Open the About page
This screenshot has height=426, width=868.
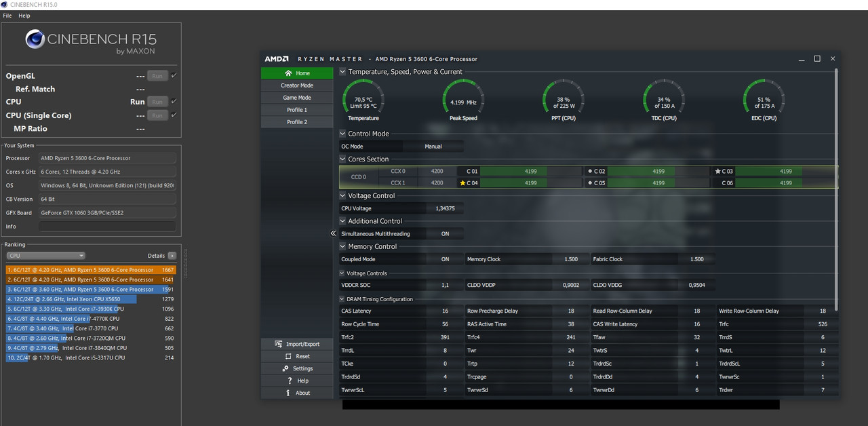pyautogui.click(x=297, y=393)
